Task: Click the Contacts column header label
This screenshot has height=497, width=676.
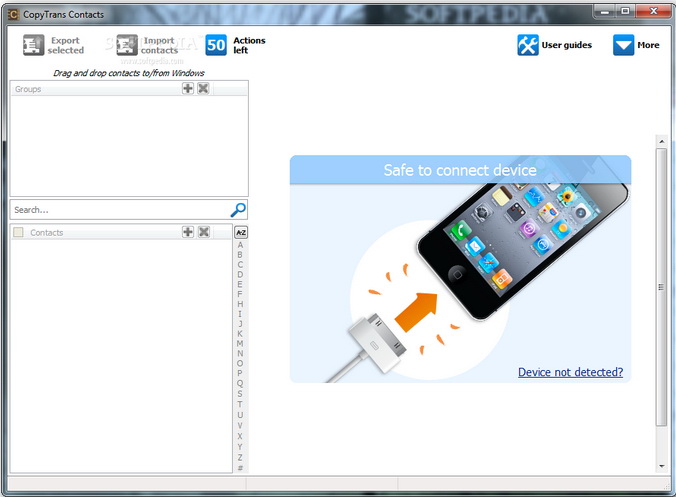Action: [x=47, y=233]
